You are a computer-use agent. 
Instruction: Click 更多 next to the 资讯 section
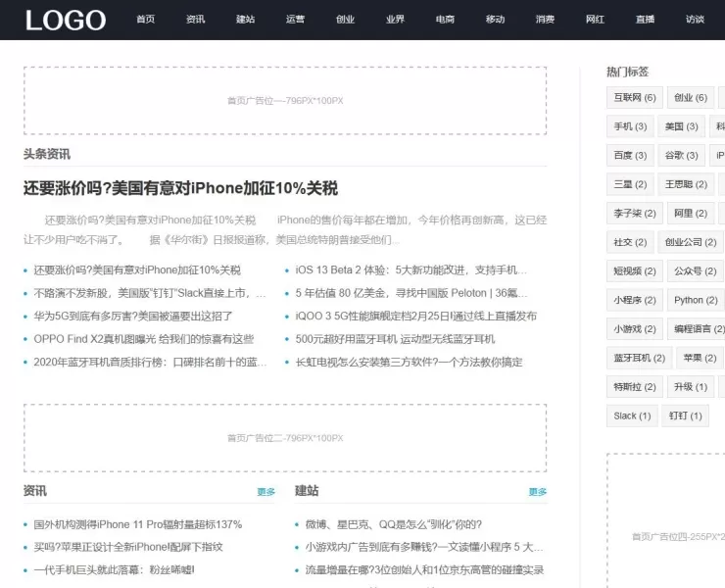coord(266,492)
